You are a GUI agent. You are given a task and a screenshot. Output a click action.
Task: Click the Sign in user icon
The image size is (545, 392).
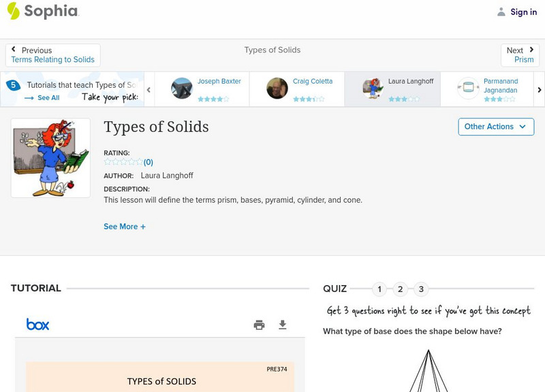coord(501,12)
